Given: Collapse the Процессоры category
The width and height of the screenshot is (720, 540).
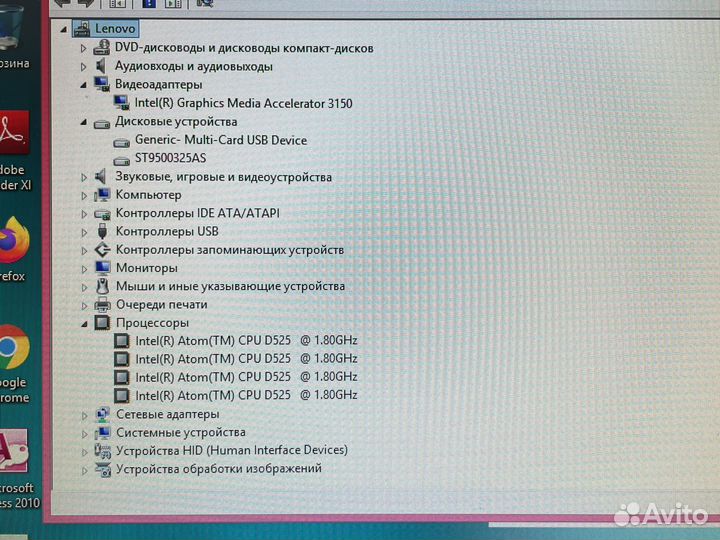Looking at the screenshot, I should 84,324.
